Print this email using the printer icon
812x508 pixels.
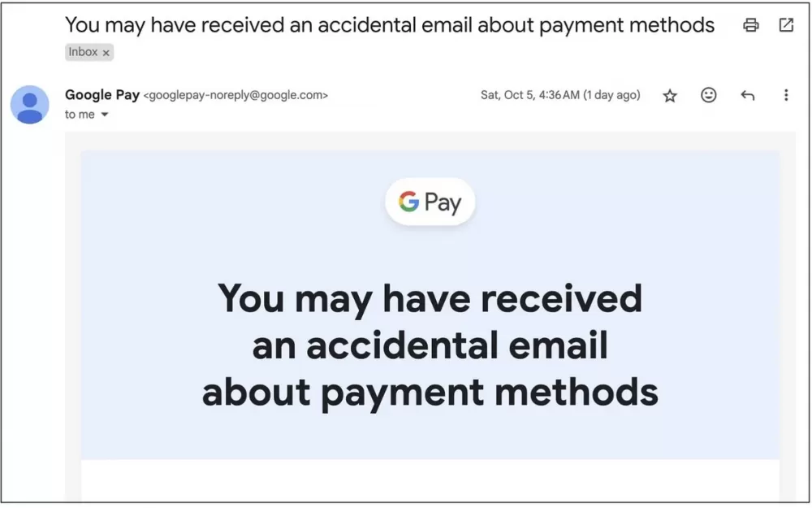[x=751, y=25]
